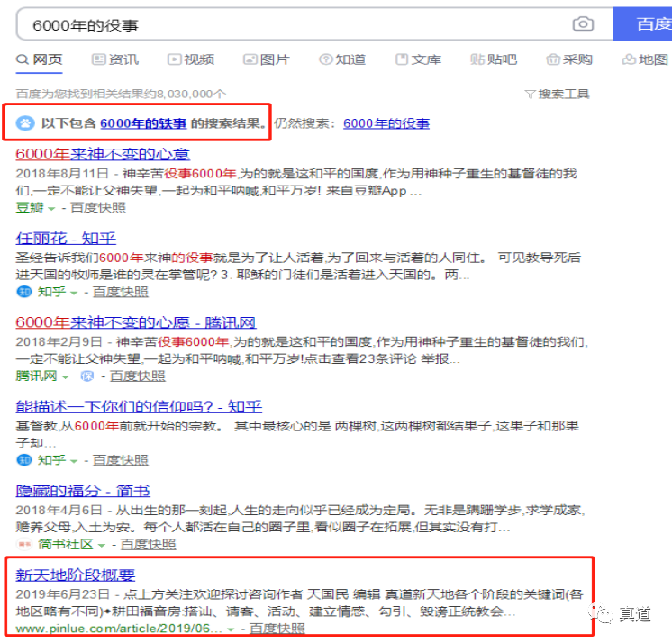
Task: Expand the 豆瓣 source dropdown arrow
Action: coord(51,209)
